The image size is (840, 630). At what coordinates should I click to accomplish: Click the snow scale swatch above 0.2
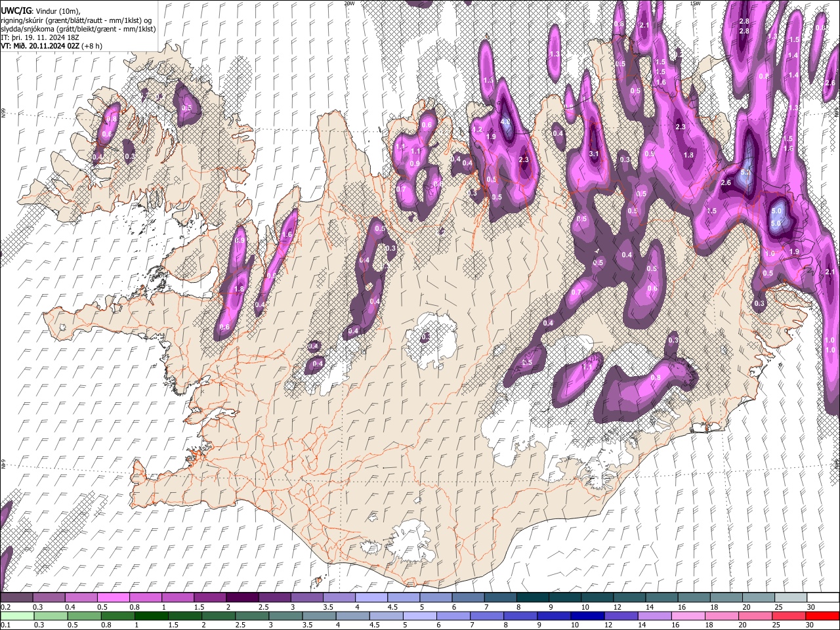tap(16, 598)
